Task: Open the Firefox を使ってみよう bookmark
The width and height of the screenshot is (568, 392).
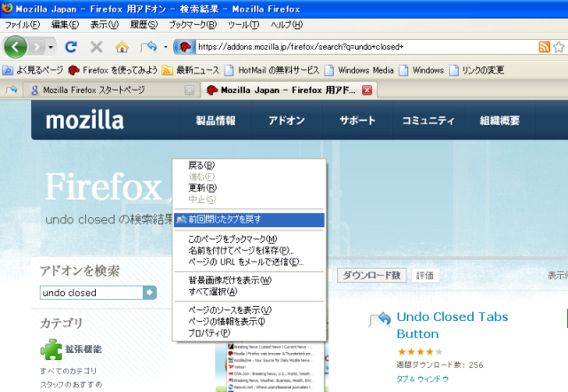Action: pyautogui.click(x=113, y=70)
